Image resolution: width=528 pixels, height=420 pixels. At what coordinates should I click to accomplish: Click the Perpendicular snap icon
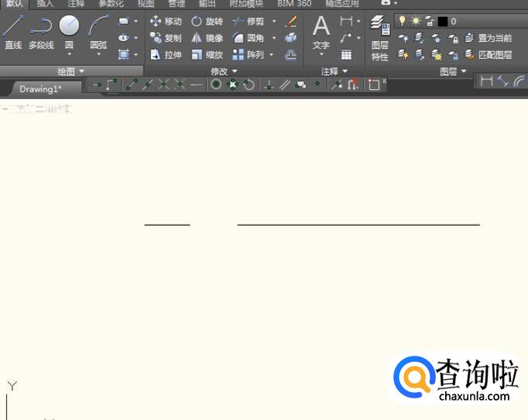[269, 85]
